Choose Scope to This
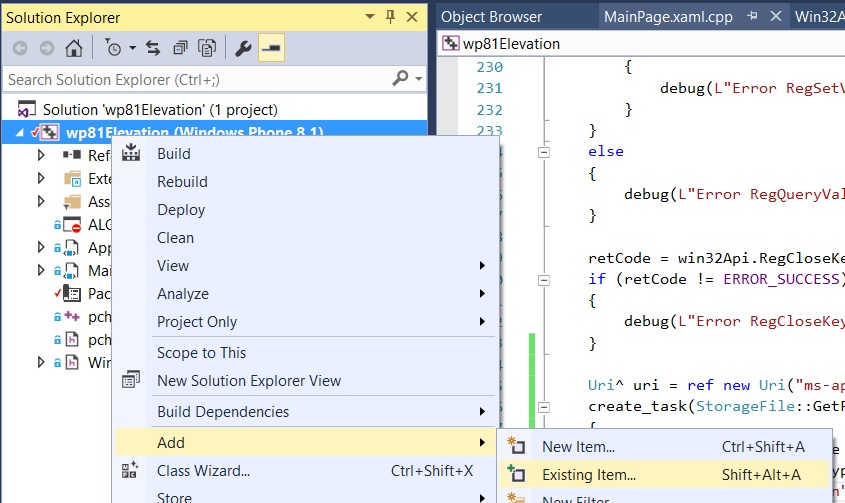This screenshot has height=503, width=845. coord(304,353)
